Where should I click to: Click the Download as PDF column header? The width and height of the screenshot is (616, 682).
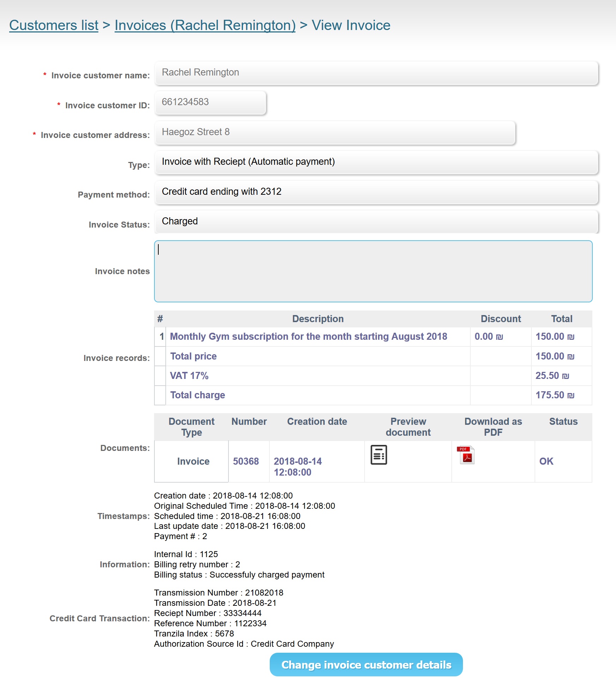[493, 427]
